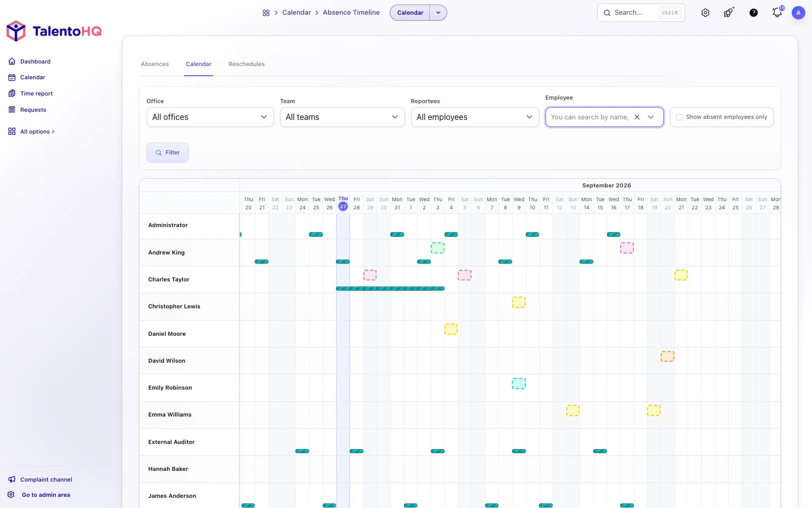Enable Show absent employees only

click(x=680, y=117)
